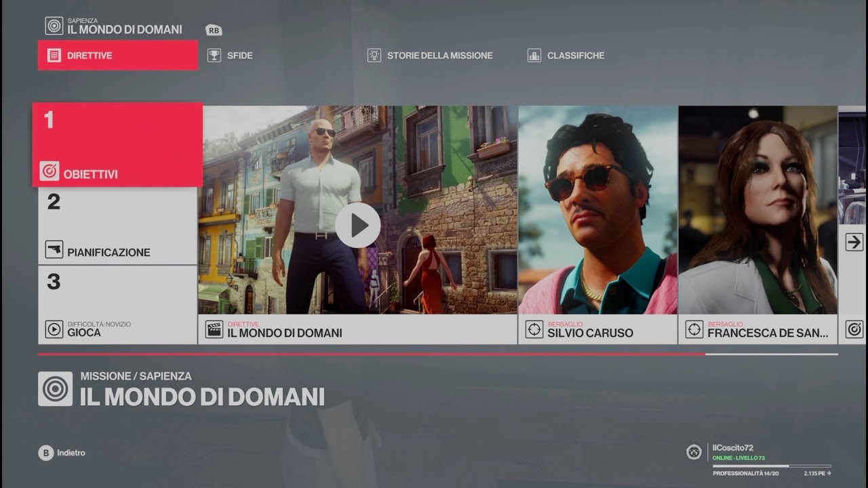The image size is (868, 488).
Task: Click the IlCoscito72 username
Action: coord(732,448)
